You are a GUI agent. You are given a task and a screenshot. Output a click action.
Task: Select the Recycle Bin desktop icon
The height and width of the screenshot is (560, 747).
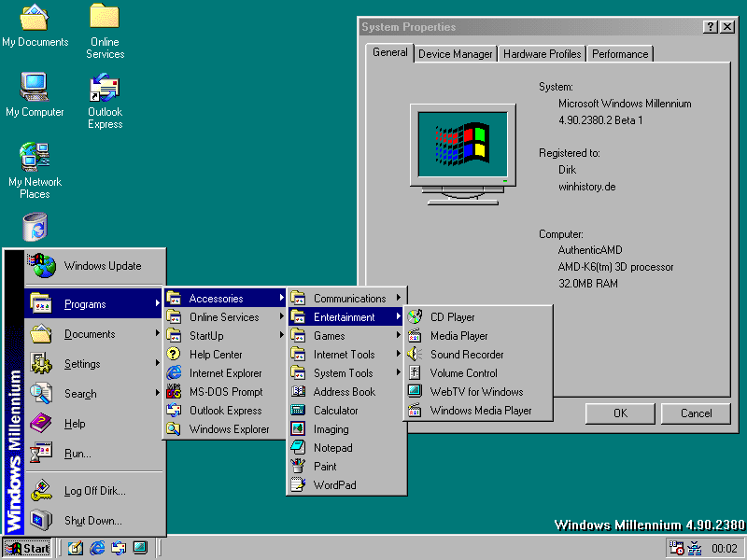(x=35, y=227)
